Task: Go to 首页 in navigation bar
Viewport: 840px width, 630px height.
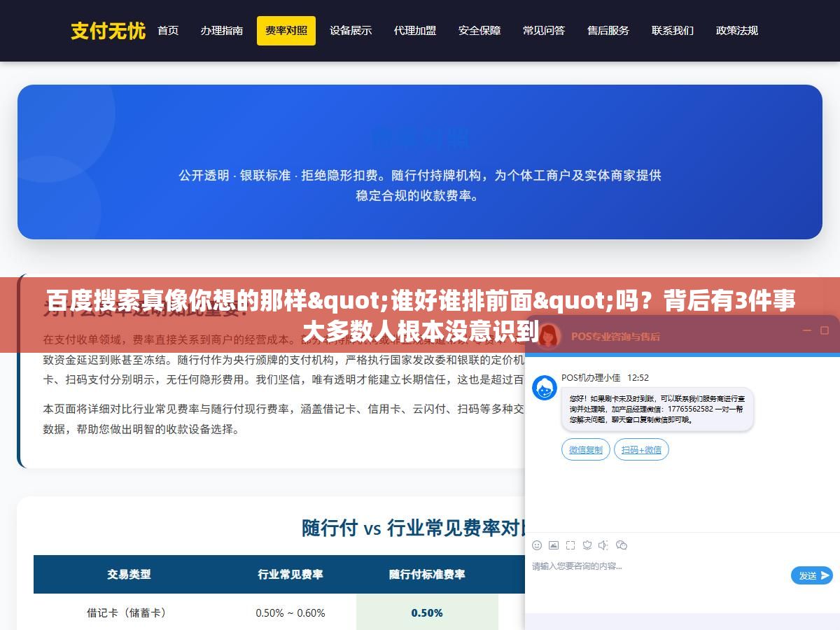Action: (168, 31)
